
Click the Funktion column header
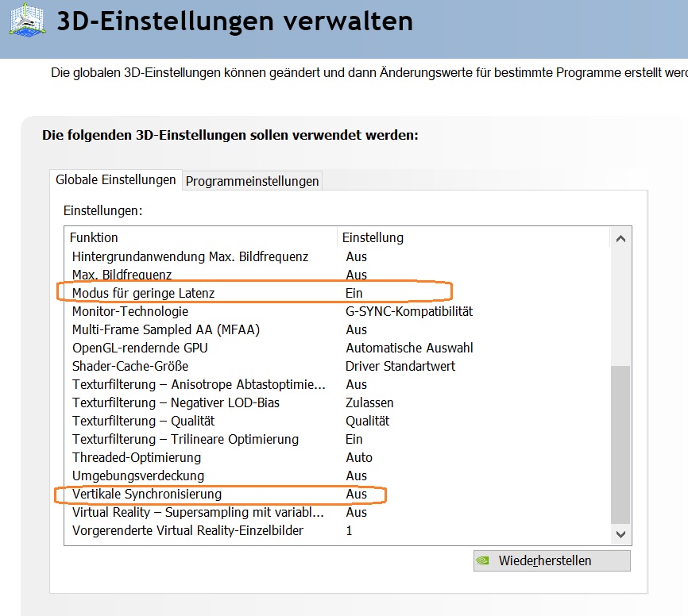(201, 237)
